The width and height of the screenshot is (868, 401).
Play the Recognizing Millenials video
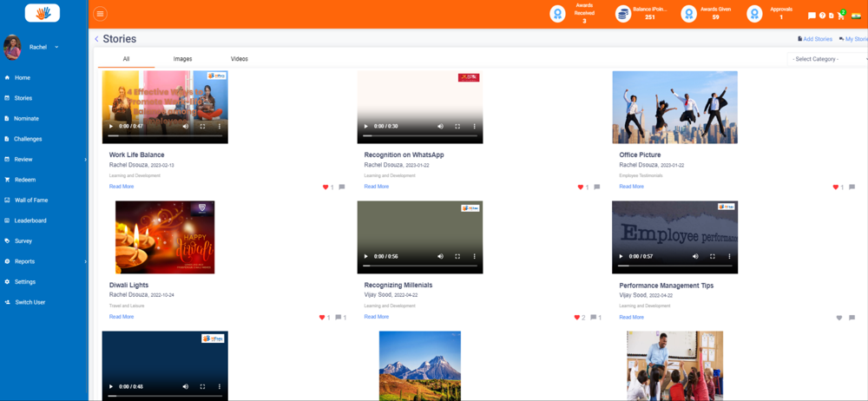click(365, 256)
